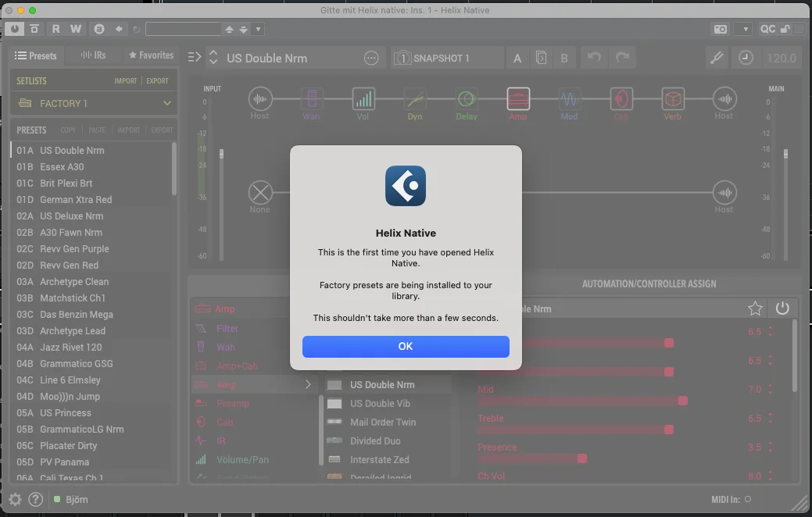The width and height of the screenshot is (812, 517).
Task: Click IMPORT in the Setlists header
Action: click(126, 80)
